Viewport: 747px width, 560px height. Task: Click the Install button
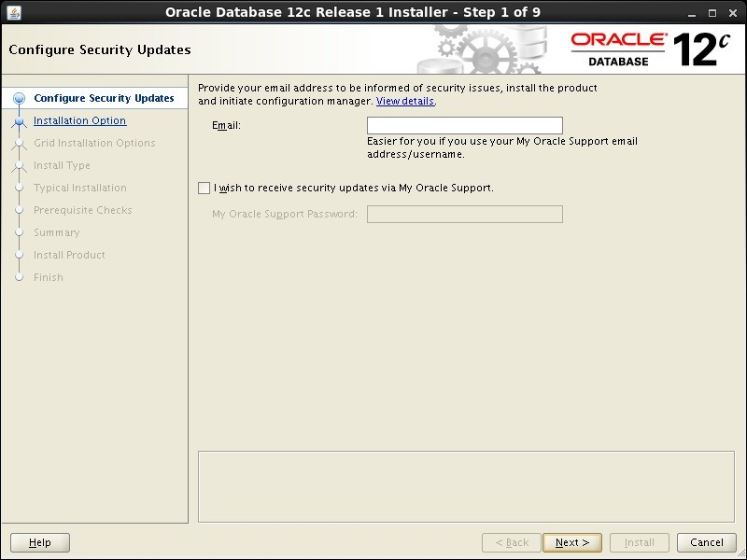tap(640, 542)
